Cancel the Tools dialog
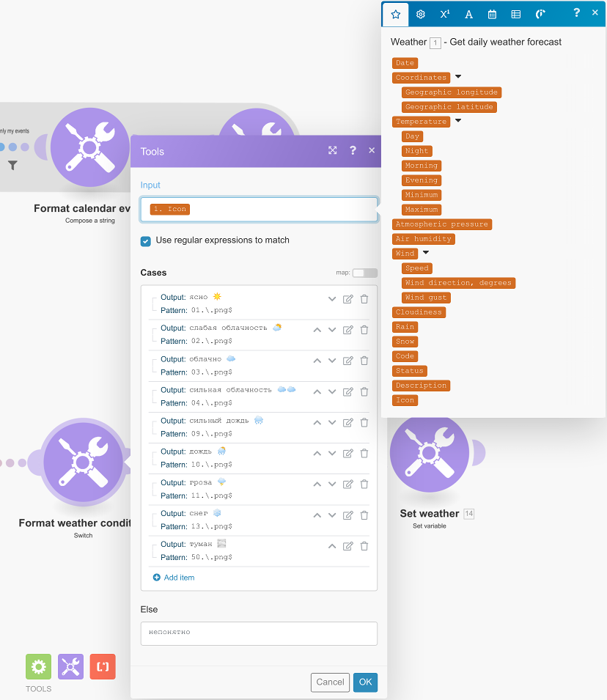Viewport: 607px width, 700px height. (330, 682)
